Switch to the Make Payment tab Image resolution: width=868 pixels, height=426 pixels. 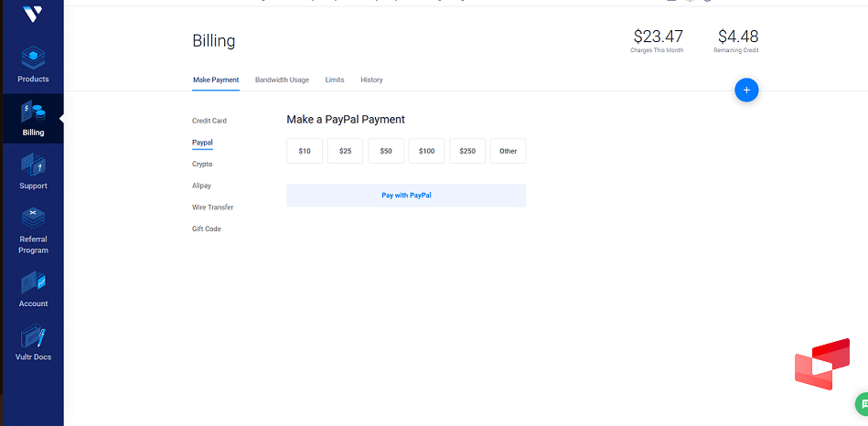(216, 80)
